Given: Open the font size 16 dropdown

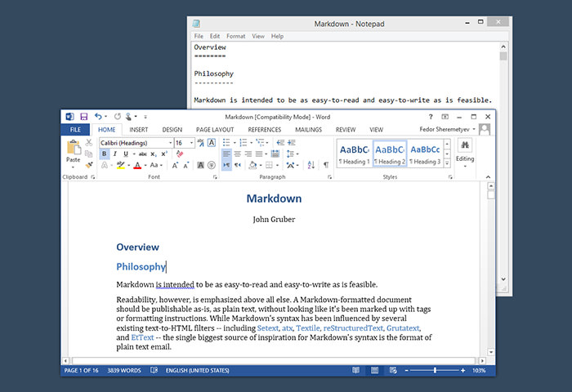Looking at the screenshot, I should [x=191, y=143].
